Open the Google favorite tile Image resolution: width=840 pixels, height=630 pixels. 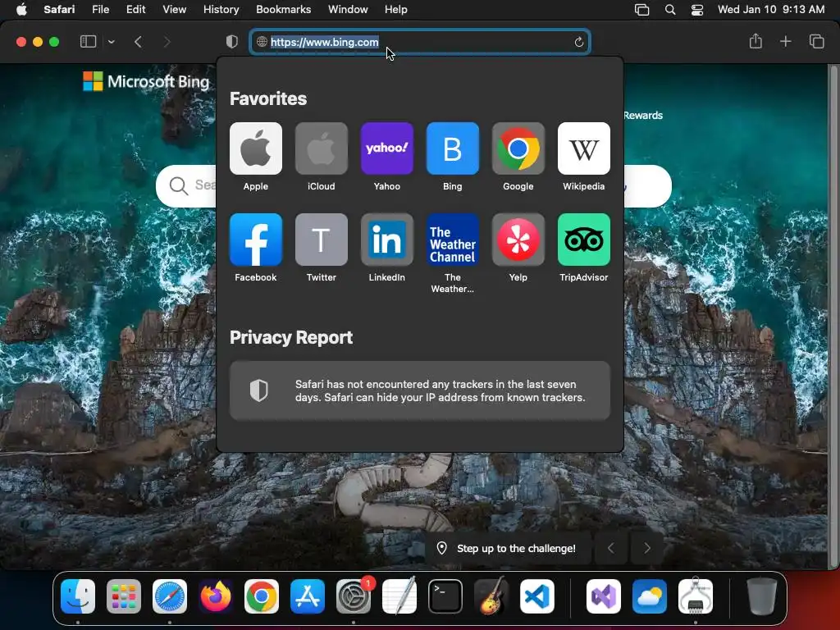(x=518, y=148)
